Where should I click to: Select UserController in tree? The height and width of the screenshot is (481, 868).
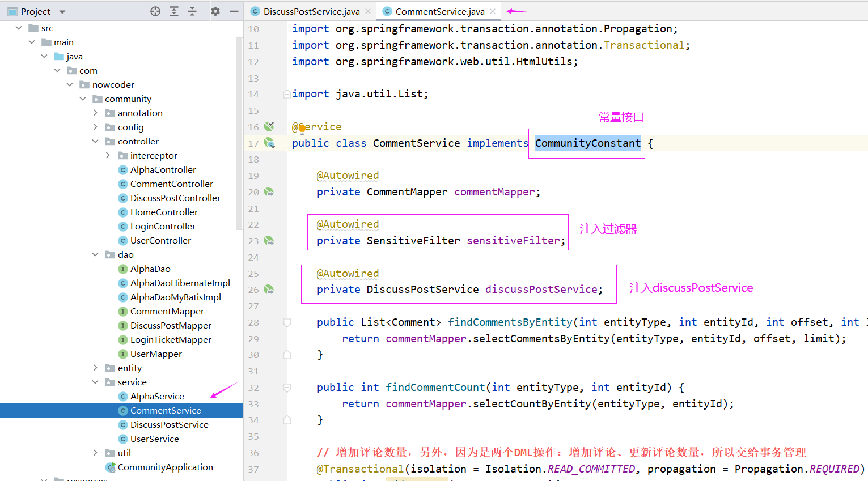click(x=160, y=240)
